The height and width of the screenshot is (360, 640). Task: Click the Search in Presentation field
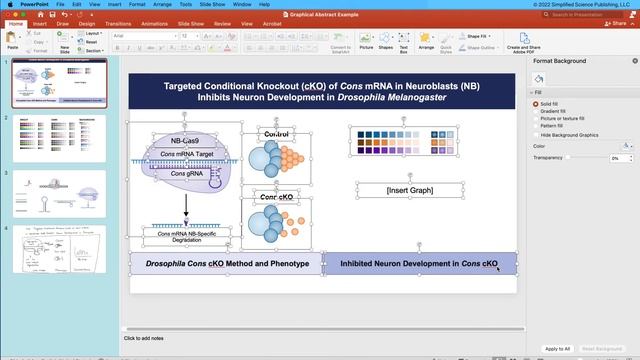[x=582, y=15]
